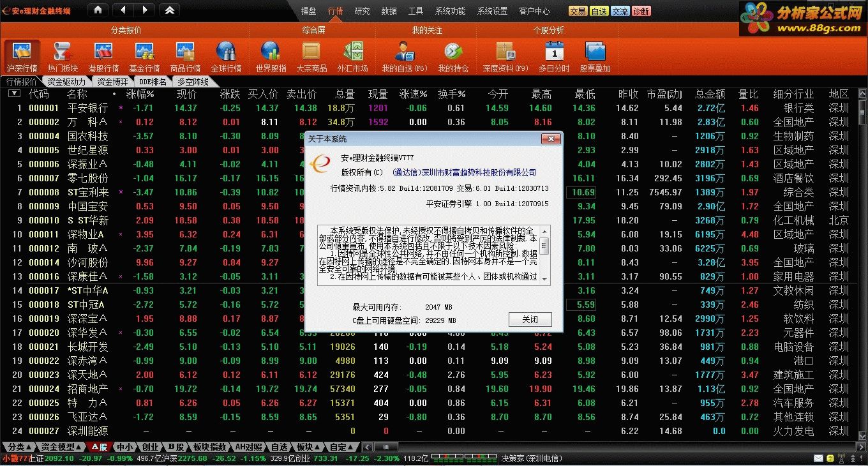Open 我的自选 (F6) watchlist icon

click(405, 57)
